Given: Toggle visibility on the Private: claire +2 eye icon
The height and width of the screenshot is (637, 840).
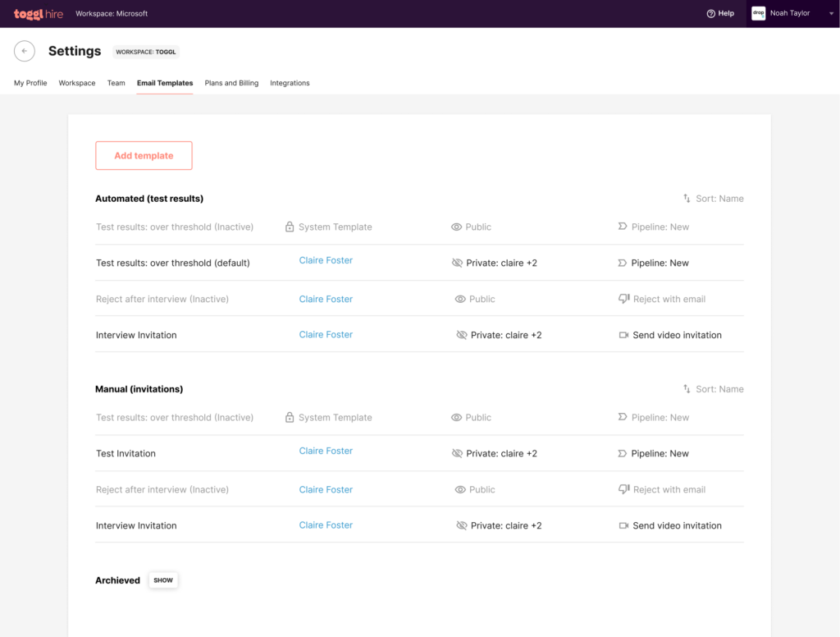Looking at the screenshot, I should pyautogui.click(x=457, y=263).
